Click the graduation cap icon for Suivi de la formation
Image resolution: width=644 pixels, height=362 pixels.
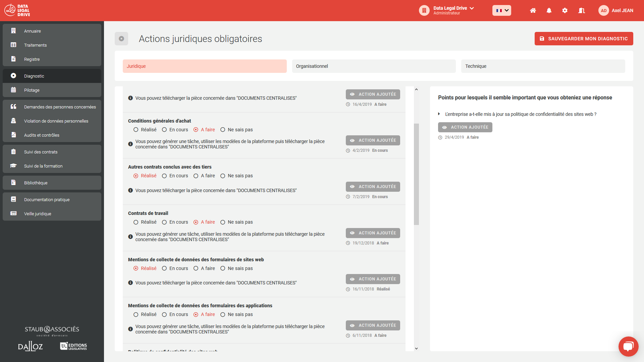[13, 166]
